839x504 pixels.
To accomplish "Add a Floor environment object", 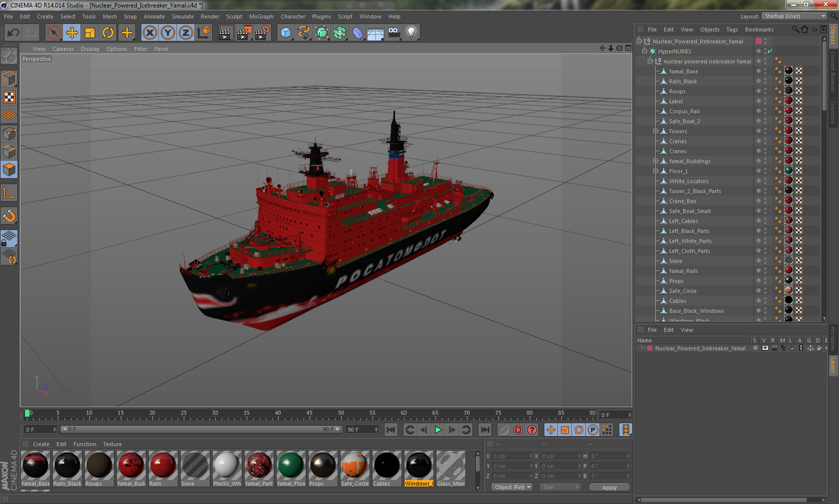I will coord(376,33).
